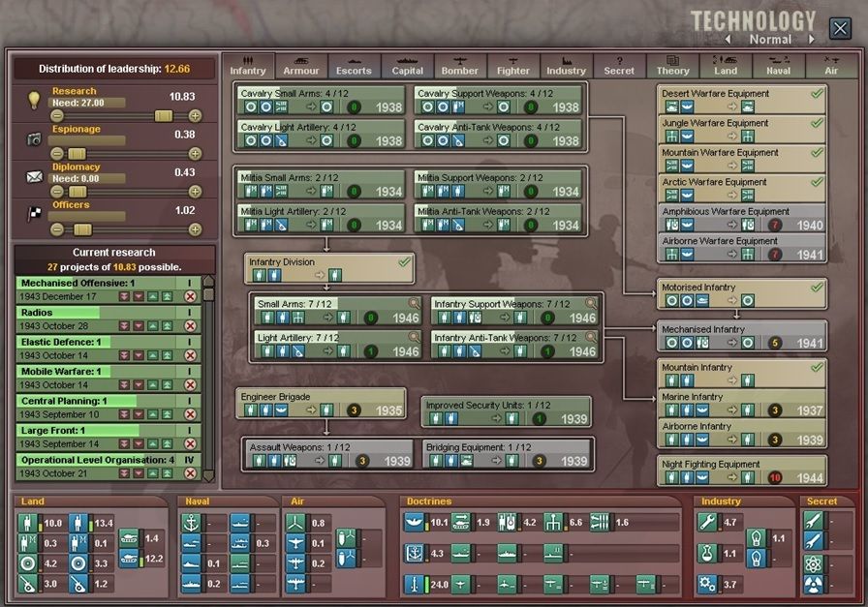Move Radios to top of queue

coord(168,326)
